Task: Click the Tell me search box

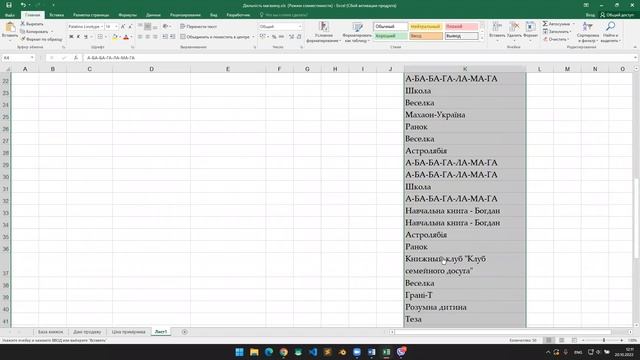Action: [284, 15]
